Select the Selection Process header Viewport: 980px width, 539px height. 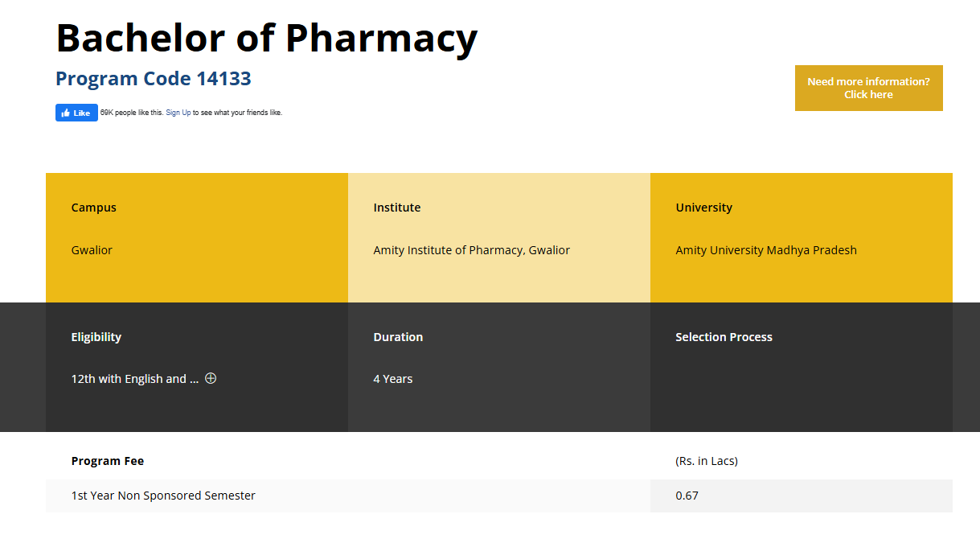point(722,337)
